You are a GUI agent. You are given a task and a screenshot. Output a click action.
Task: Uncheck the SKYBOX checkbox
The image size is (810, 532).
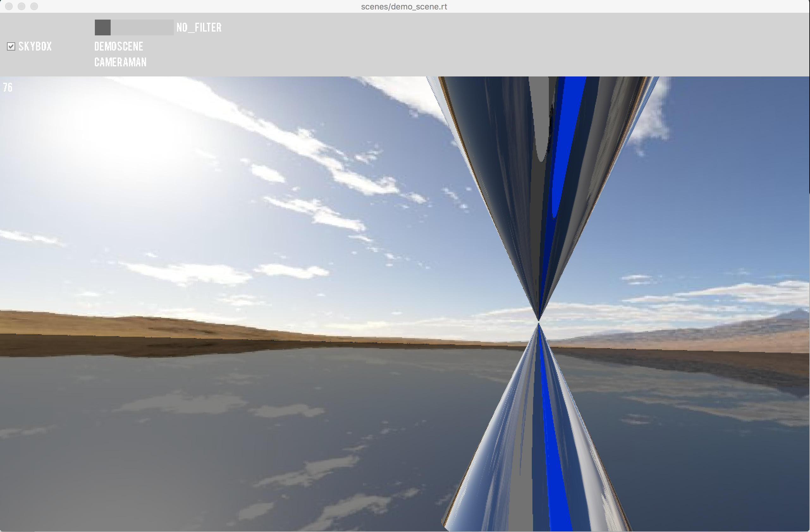click(11, 46)
